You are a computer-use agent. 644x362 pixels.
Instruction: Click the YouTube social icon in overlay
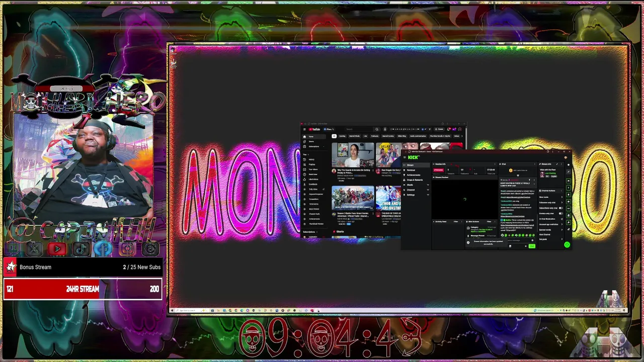(x=57, y=248)
